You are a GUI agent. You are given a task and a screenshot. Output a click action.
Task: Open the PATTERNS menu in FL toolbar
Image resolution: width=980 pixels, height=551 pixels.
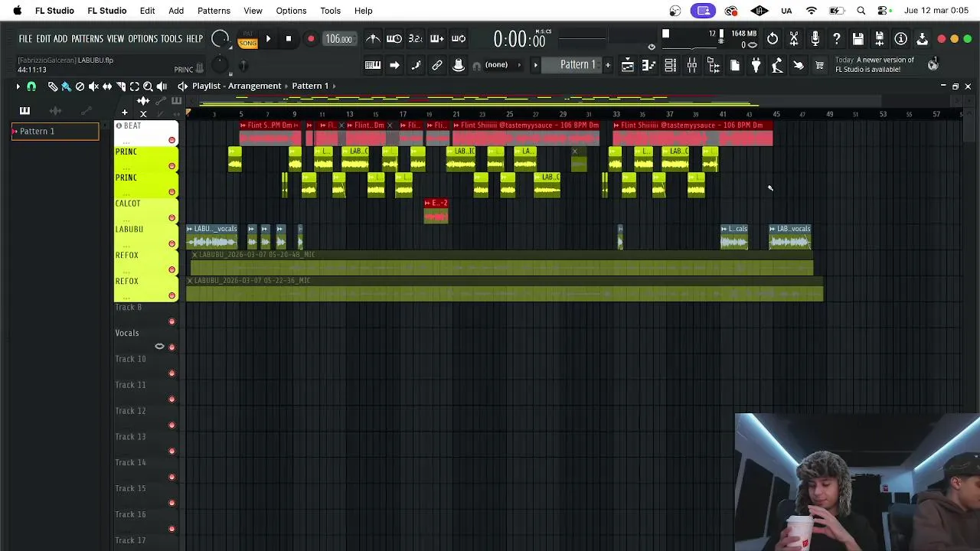click(x=87, y=39)
